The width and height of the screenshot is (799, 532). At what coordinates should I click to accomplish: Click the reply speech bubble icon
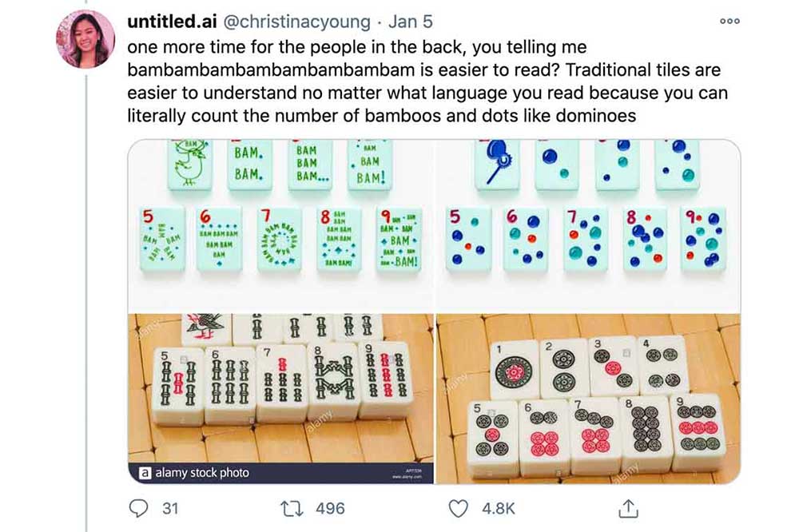138,508
